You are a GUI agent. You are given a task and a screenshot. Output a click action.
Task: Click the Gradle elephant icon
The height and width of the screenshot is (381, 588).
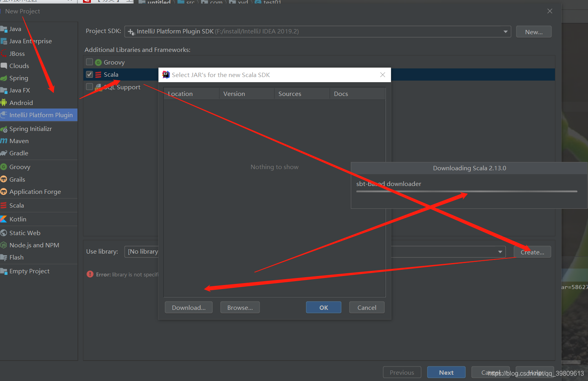4,153
